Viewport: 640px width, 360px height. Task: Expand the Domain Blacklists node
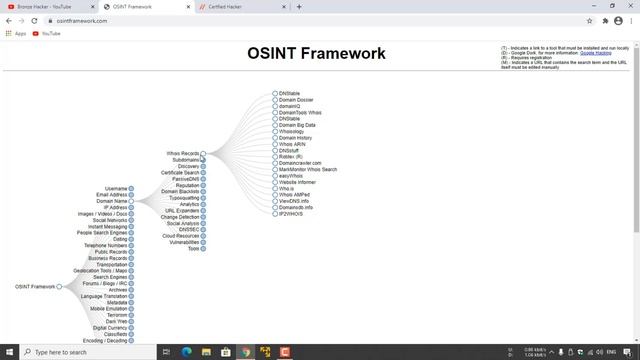coord(203,191)
